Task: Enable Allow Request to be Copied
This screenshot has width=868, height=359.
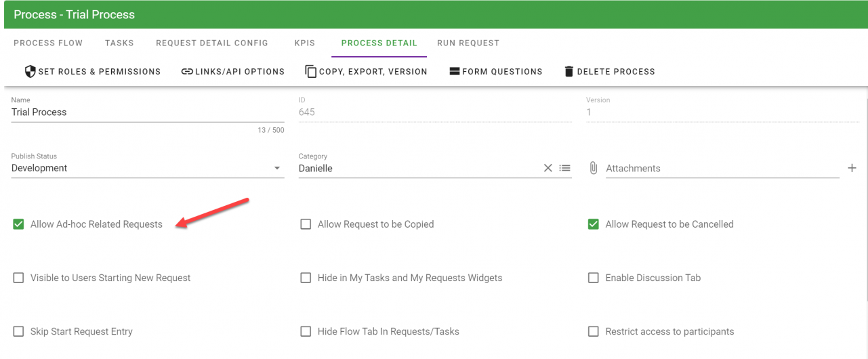Action: tap(306, 224)
